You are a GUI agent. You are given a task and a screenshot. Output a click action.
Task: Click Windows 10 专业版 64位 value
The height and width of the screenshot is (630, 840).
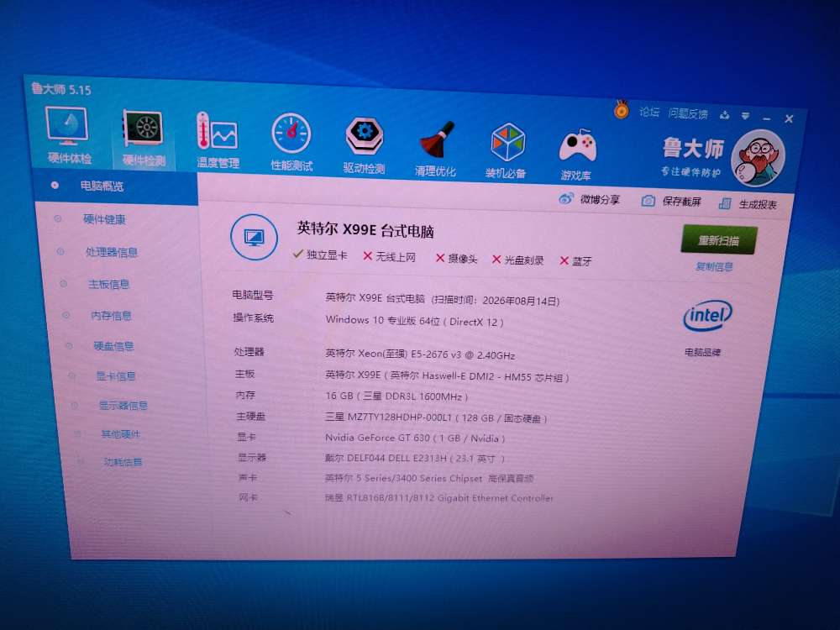coord(415,321)
